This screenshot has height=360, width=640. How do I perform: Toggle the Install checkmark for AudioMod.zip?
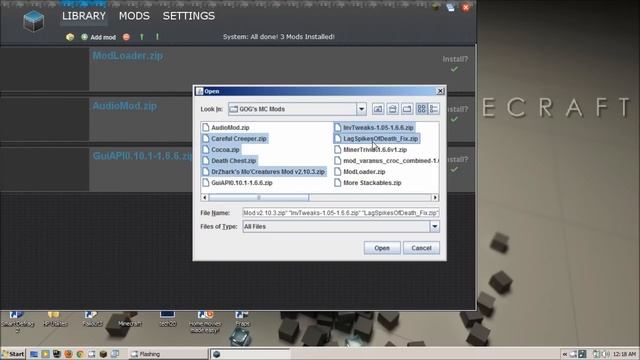(x=454, y=119)
